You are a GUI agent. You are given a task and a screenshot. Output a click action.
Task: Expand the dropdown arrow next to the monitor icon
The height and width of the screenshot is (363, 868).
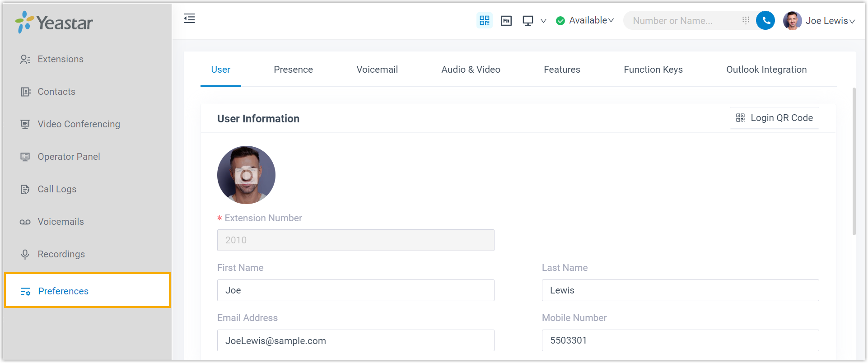pos(543,21)
